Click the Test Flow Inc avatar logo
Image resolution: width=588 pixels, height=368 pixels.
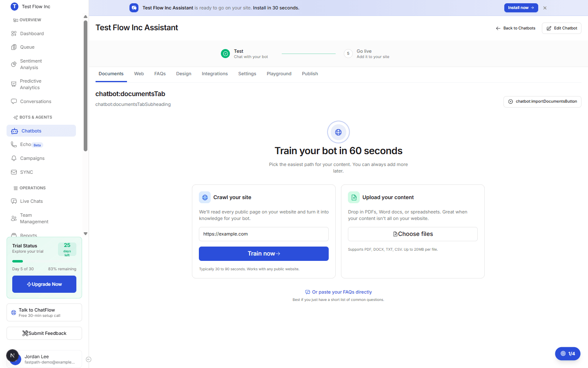coord(14,6)
